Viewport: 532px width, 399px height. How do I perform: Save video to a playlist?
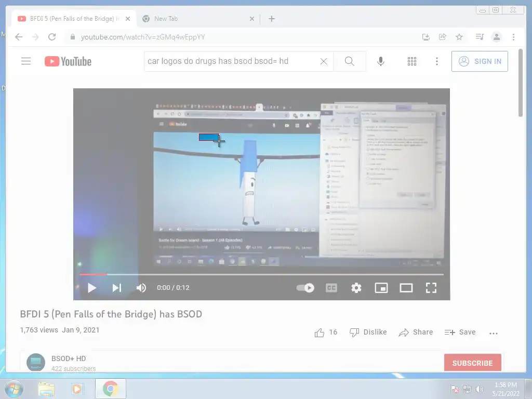460,332
